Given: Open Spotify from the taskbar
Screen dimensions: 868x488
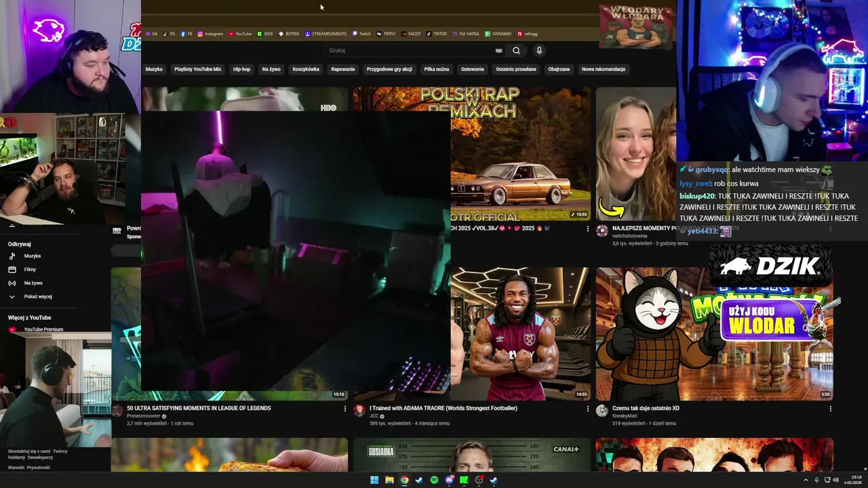Looking at the screenshot, I should 434,480.
